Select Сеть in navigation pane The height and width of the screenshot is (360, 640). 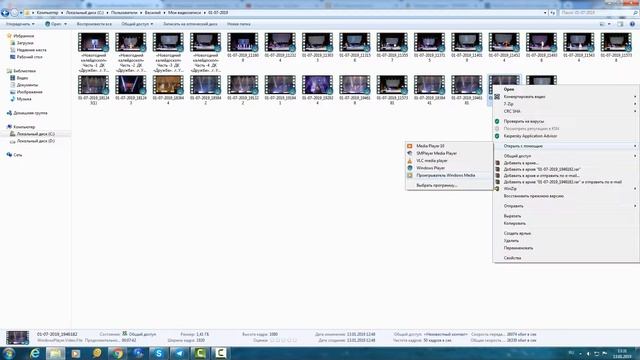[x=18, y=155]
